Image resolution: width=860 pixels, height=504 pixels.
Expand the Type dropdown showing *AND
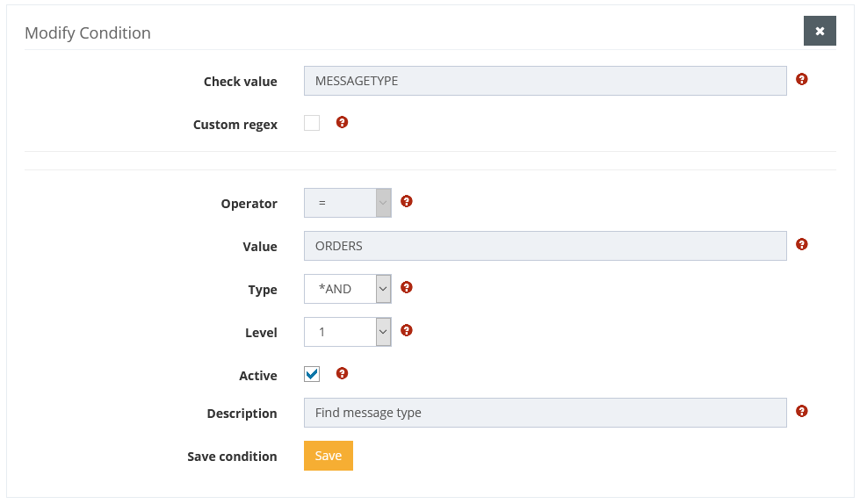coord(347,289)
